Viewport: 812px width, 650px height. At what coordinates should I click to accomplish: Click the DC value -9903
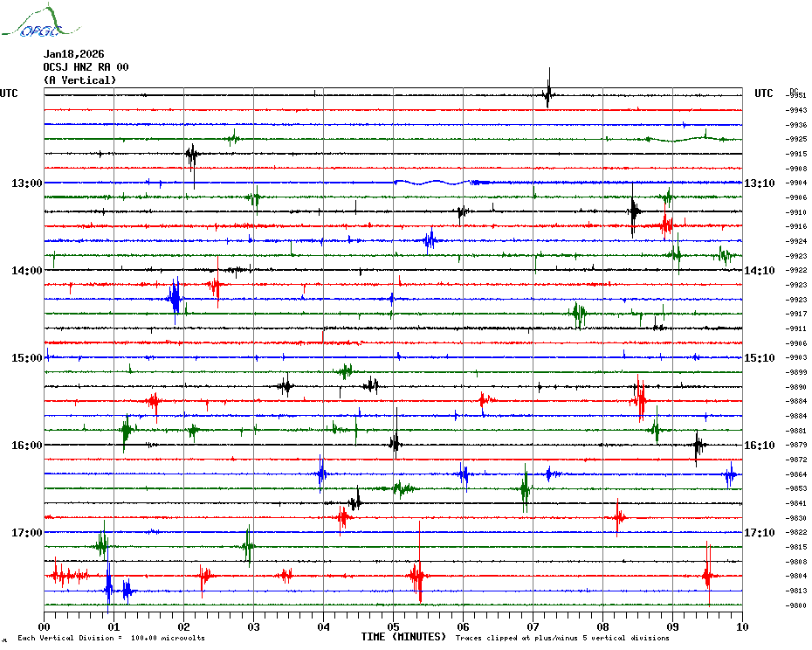796,357
